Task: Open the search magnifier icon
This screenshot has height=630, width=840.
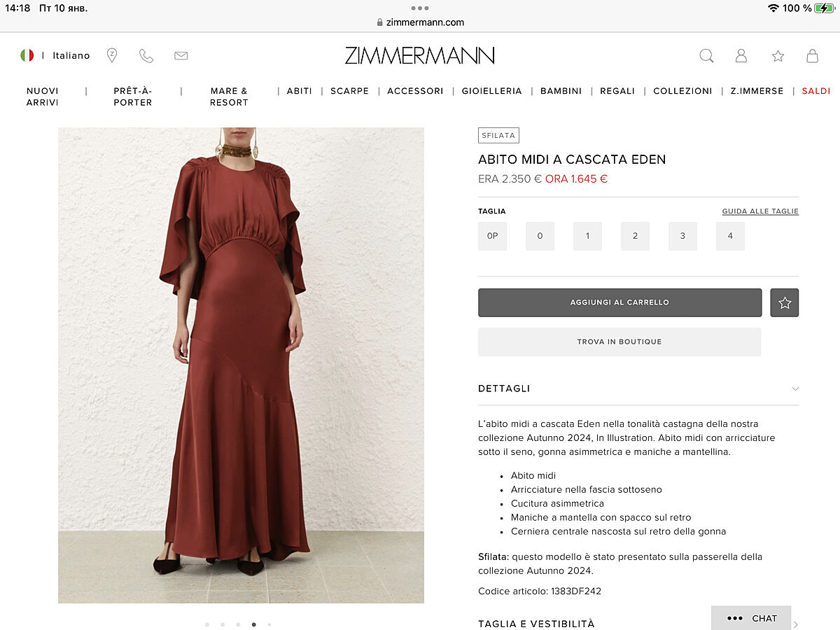Action: click(x=706, y=56)
